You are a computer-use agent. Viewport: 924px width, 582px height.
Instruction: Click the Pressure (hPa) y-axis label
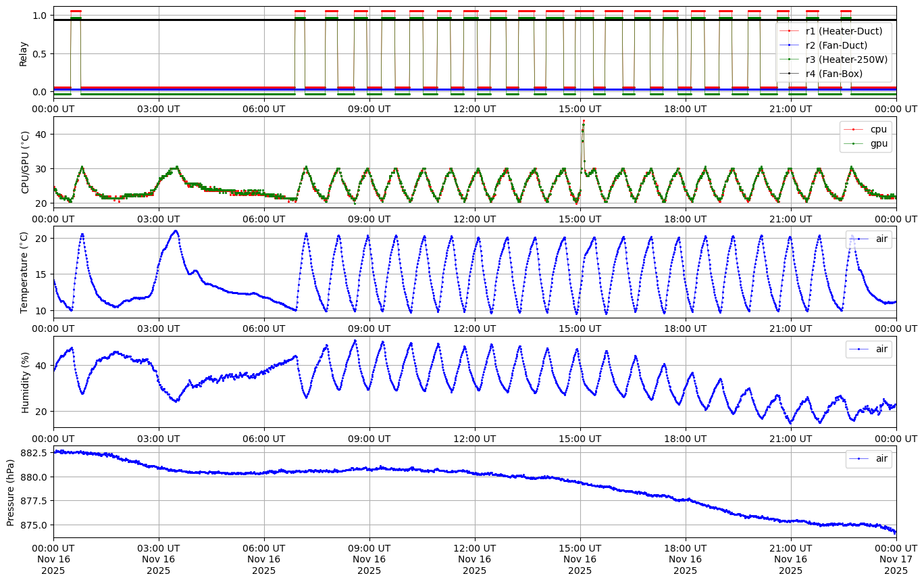tap(10, 491)
